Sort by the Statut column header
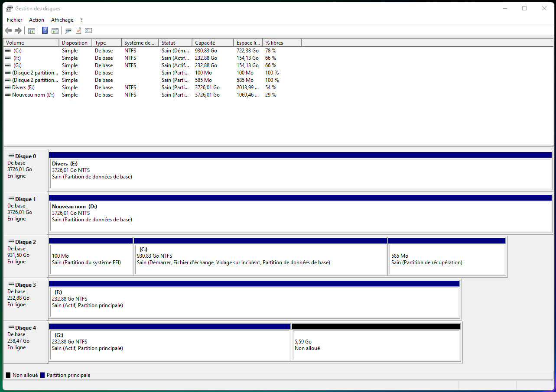The width and height of the screenshot is (556, 392). coord(176,43)
